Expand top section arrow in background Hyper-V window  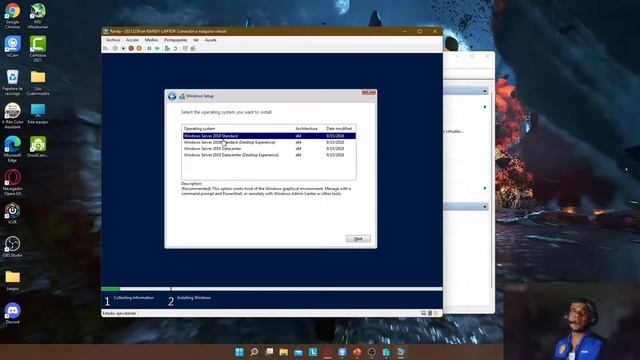click(485, 91)
